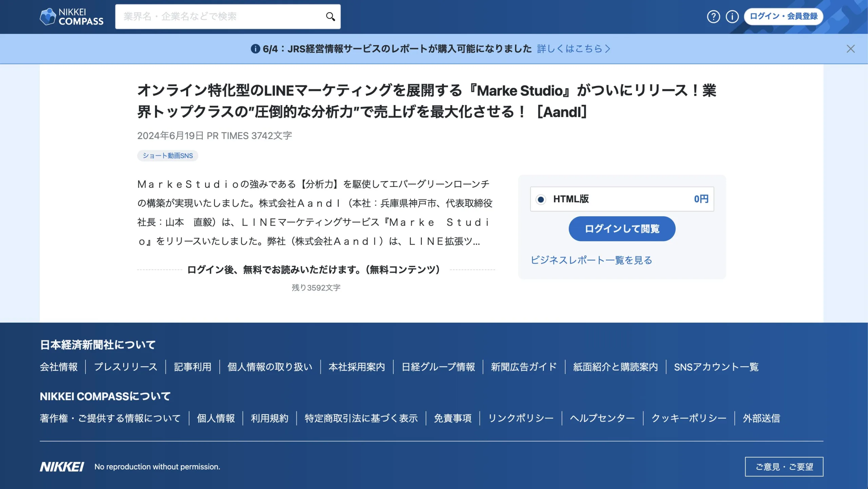Open the help question mark icon
This screenshot has width=868, height=489.
point(713,17)
